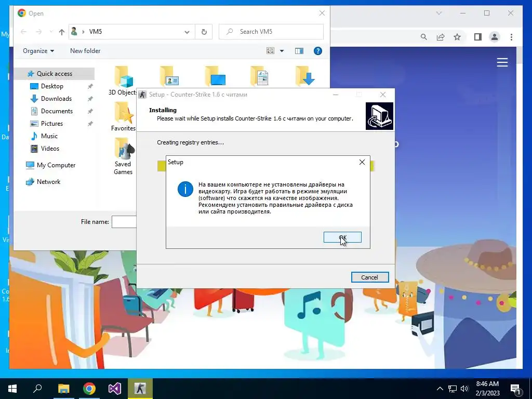Open the notification center icon
532x399 pixels.
pos(515,389)
